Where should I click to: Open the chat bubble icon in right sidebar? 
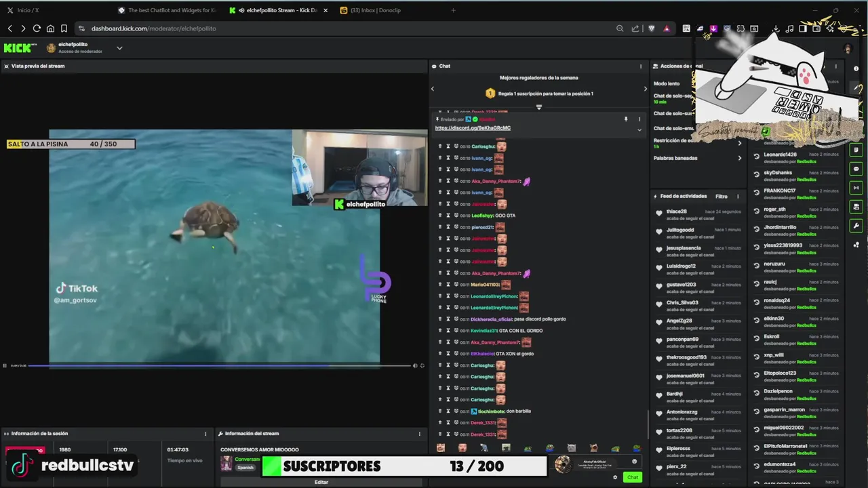(856, 169)
